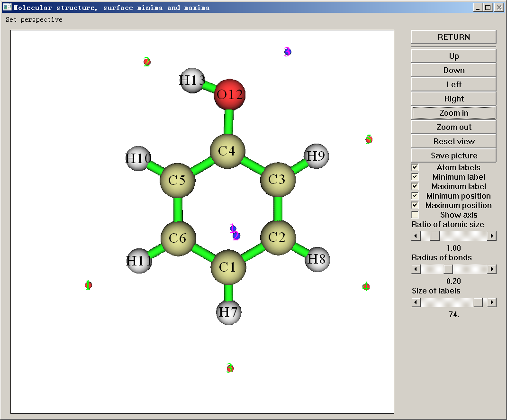Click the C4 carbon atom

(227, 151)
